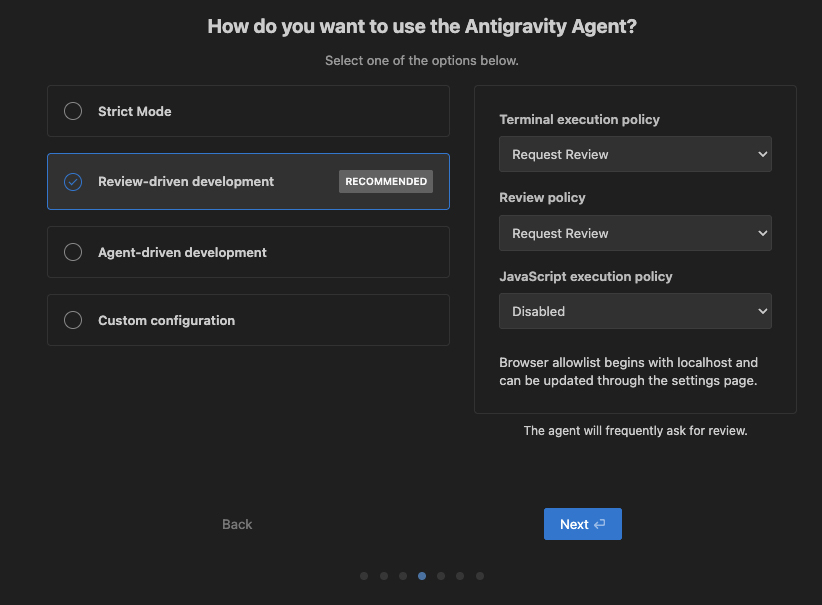The width and height of the screenshot is (822, 605).
Task: Click the enter-key icon on Next button
Action: [x=600, y=524]
